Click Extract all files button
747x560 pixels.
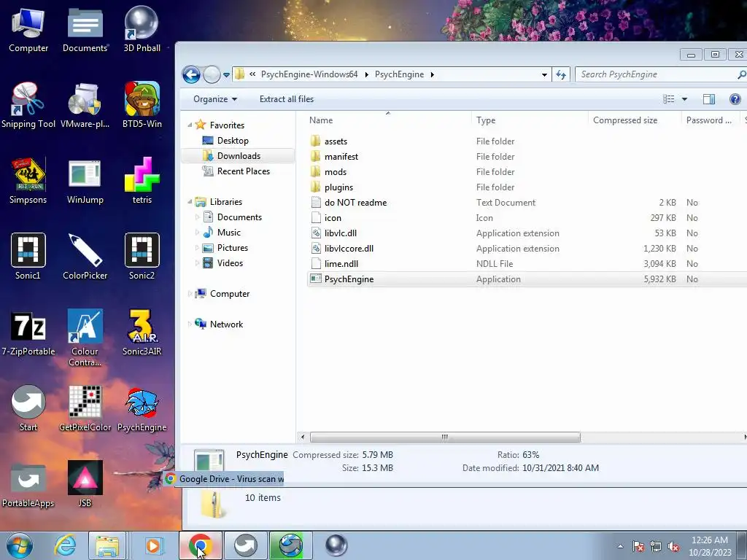tap(287, 99)
